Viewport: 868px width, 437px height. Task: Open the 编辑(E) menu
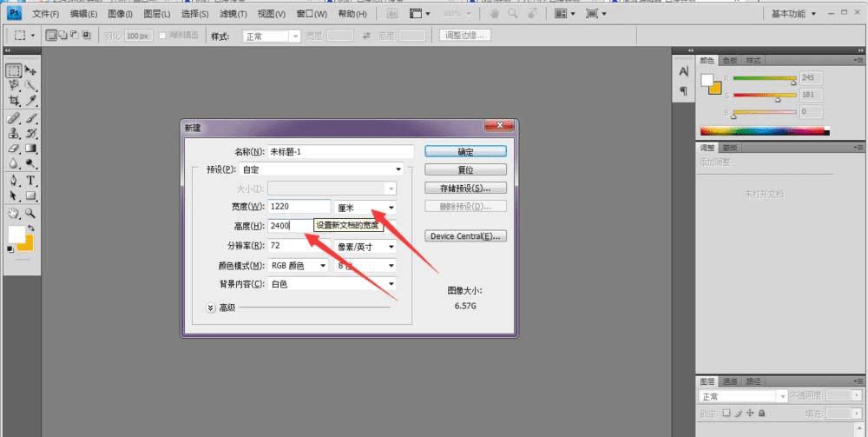[x=83, y=14]
